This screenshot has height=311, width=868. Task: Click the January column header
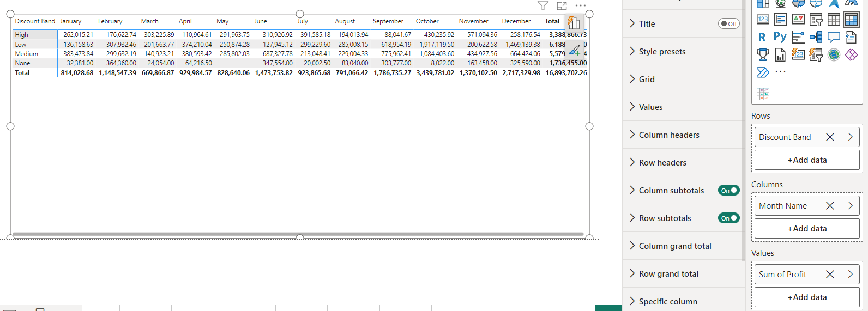(x=71, y=21)
